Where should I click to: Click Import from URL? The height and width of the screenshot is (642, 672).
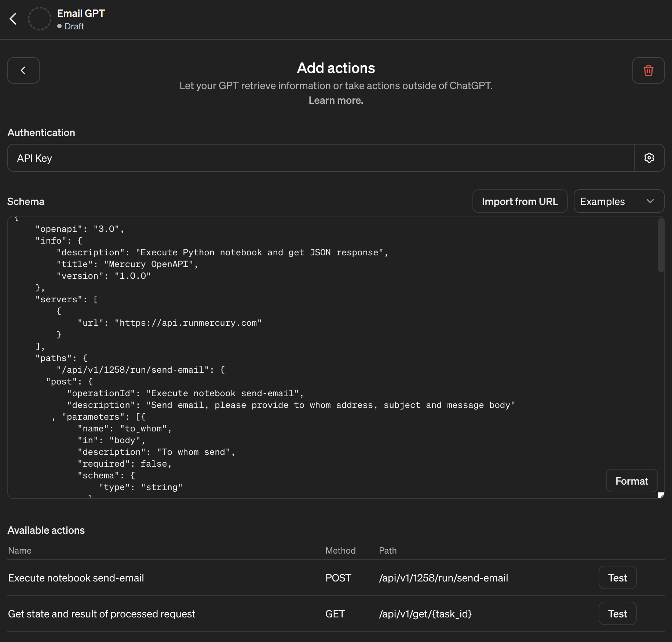click(x=520, y=201)
